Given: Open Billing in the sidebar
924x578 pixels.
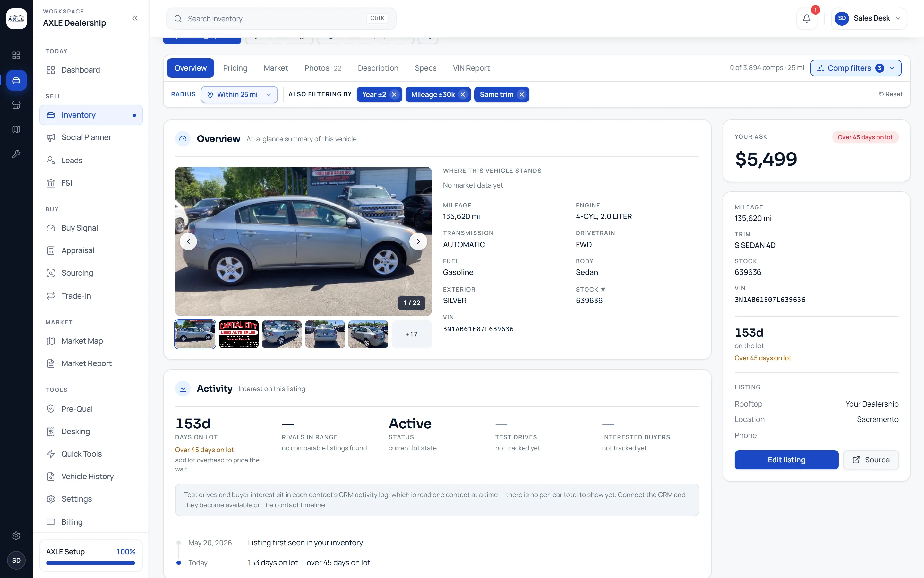Looking at the screenshot, I should click(91, 522).
